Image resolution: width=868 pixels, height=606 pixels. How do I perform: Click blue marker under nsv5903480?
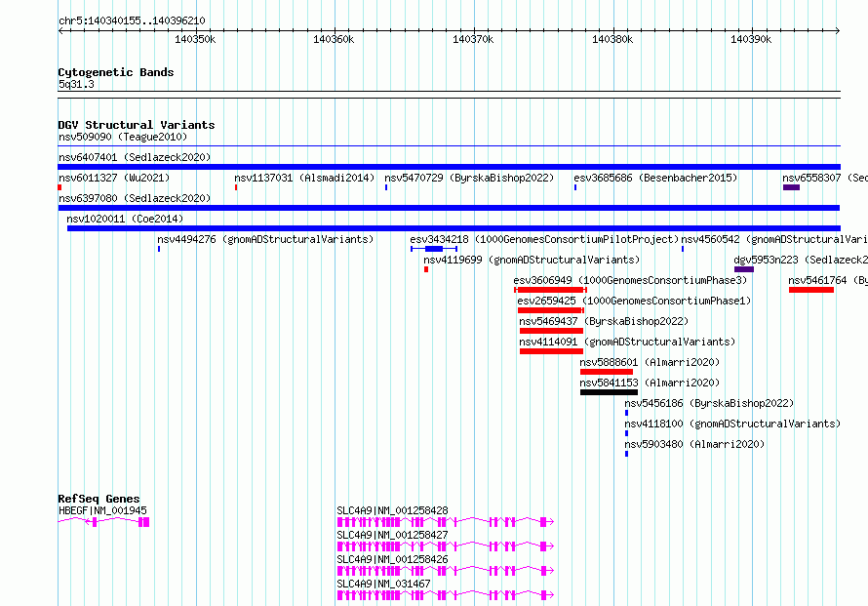point(626,454)
